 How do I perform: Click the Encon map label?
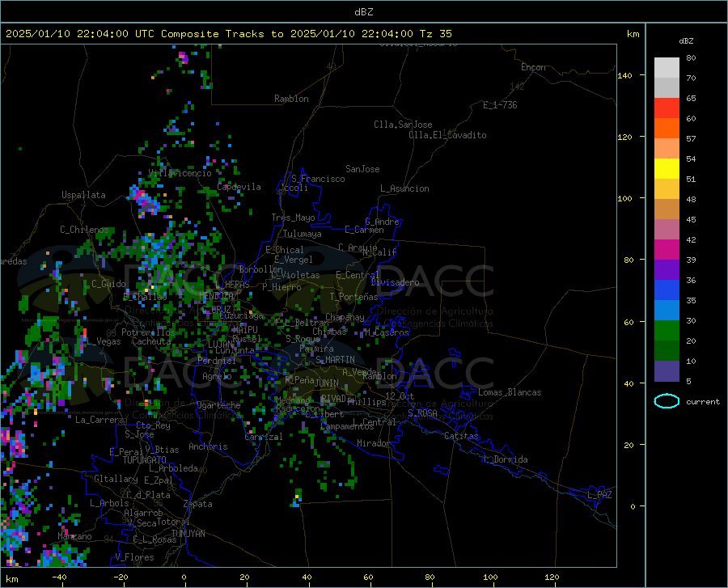click(533, 67)
